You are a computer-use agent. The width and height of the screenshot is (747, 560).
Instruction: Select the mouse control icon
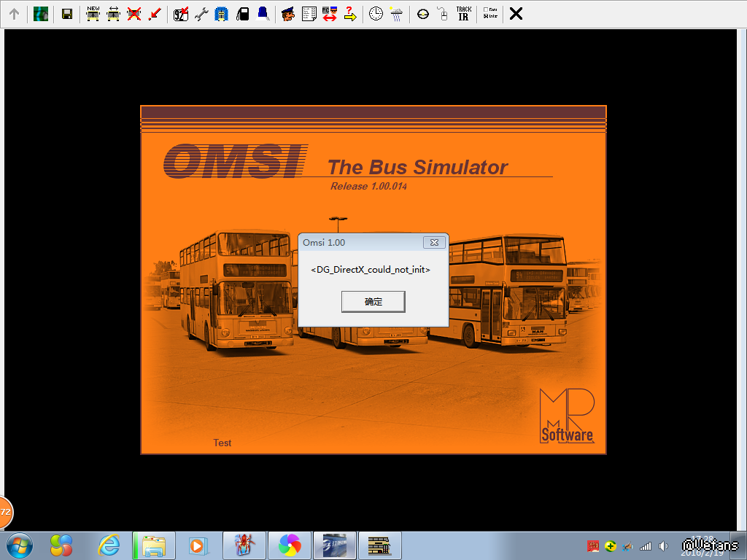(x=443, y=15)
